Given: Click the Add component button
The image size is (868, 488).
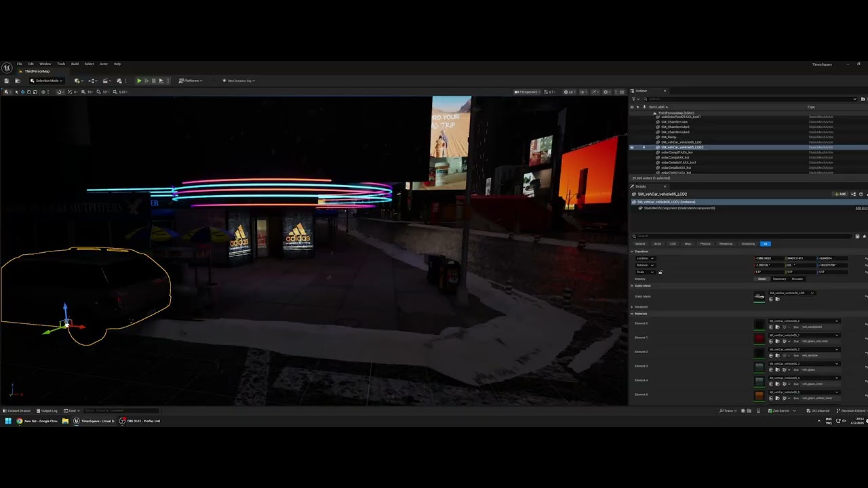Looking at the screenshot, I should [841, 194].
